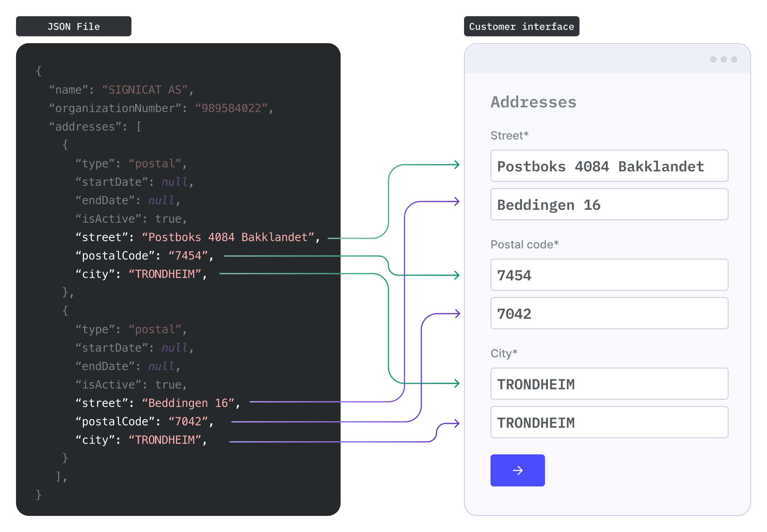Click the City* field label
This screenshot has width=767, height=532.
(x=504, y=353)
